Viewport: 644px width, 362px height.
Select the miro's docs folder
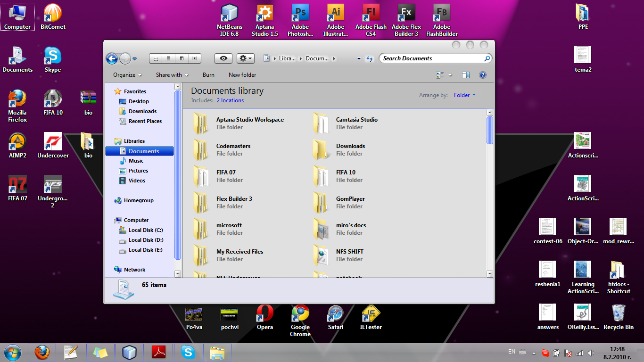[x=339, y=229]
